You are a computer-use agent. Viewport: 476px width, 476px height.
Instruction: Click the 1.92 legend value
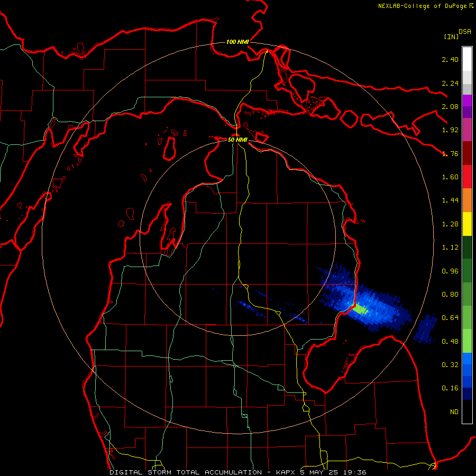[x=450, y=130]
